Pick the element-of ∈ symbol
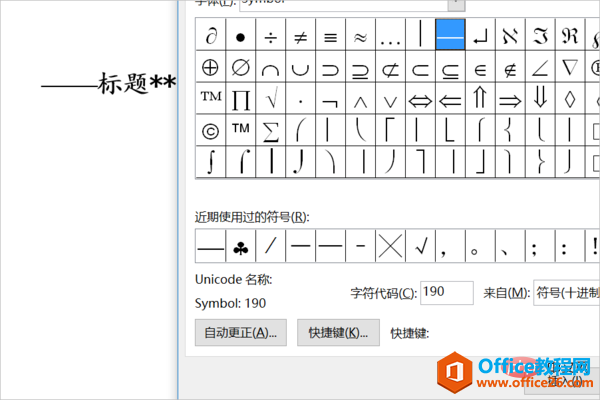 [x=480, y=68]
